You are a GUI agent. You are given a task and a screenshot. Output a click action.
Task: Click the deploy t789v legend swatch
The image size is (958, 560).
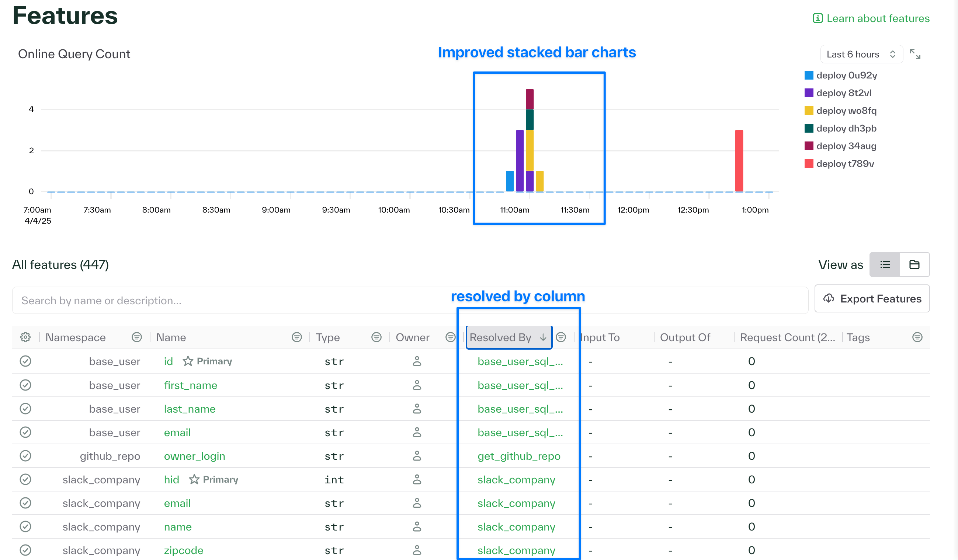pyautogui.click(x=809, y=164)
